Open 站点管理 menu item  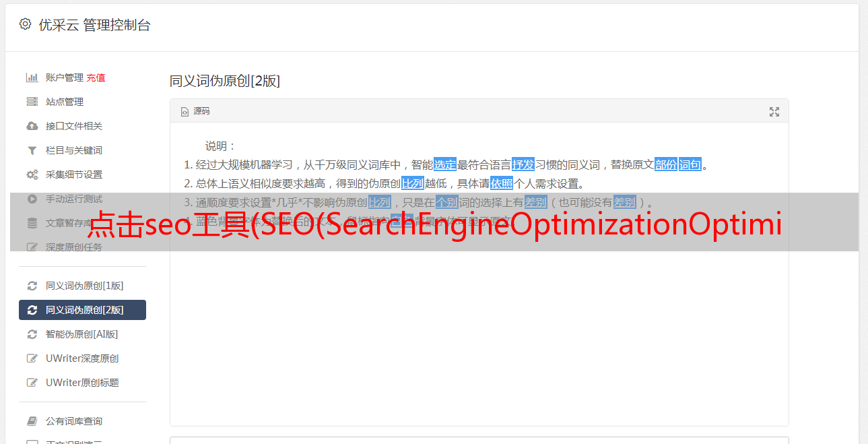click(65, 102)
